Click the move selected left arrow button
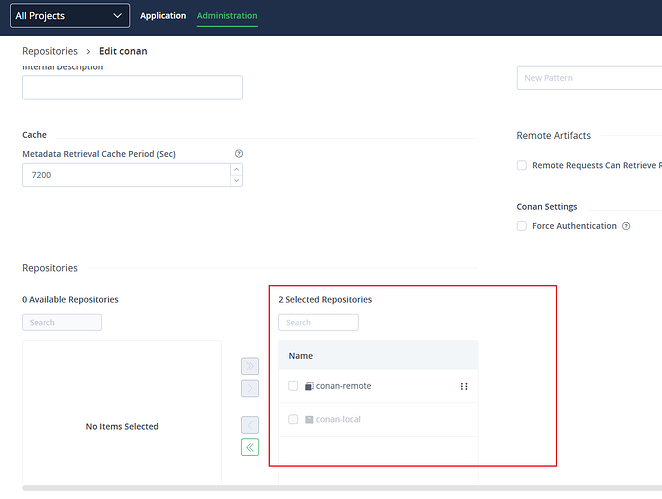 pos(250,425)
